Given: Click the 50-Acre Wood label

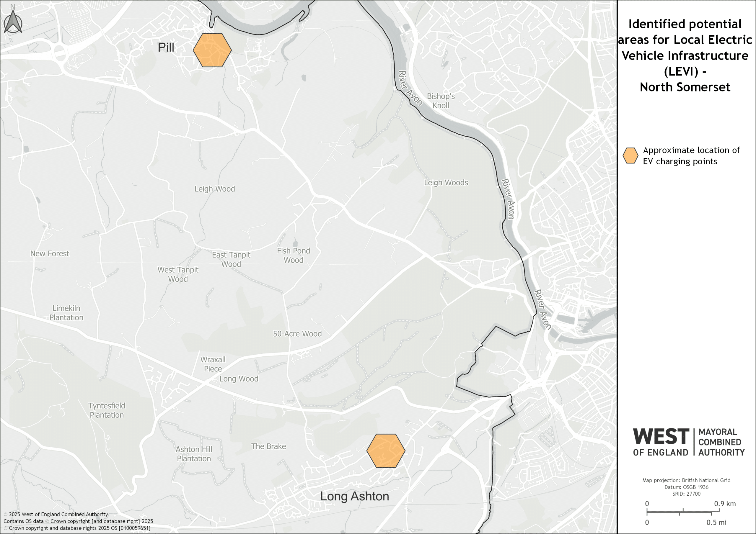Looking at the screenshot, I should click(297, 334).
